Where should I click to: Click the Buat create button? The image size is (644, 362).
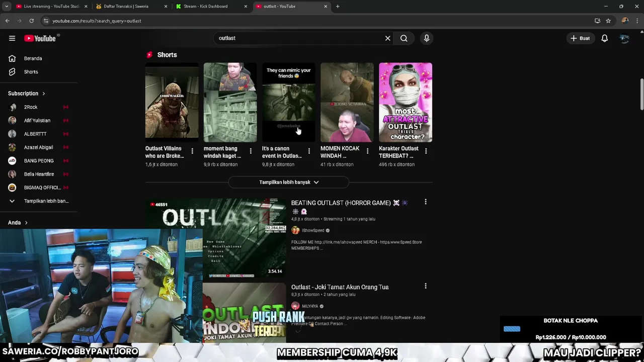point(580,38)
